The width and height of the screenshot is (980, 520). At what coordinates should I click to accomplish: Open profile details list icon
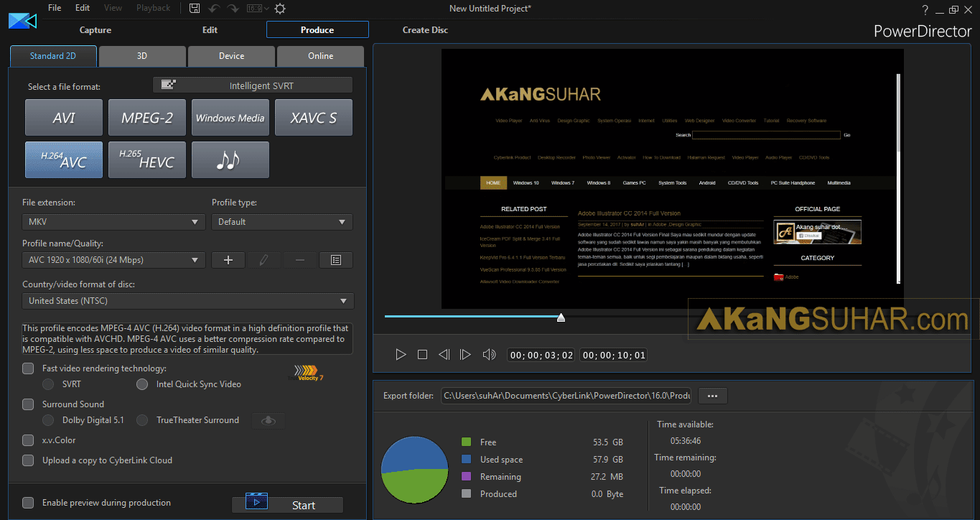pos(336,260)
